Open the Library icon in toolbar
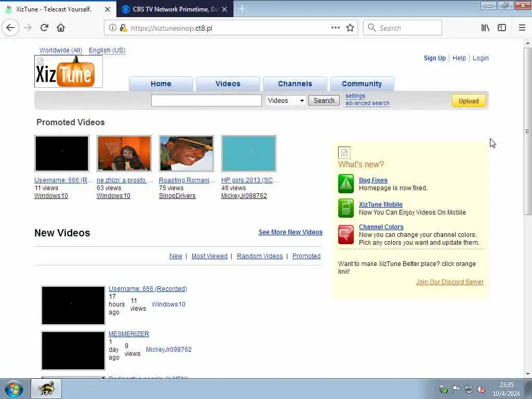The height and width of the screenshot is (399, 532). tap(485, 28)
